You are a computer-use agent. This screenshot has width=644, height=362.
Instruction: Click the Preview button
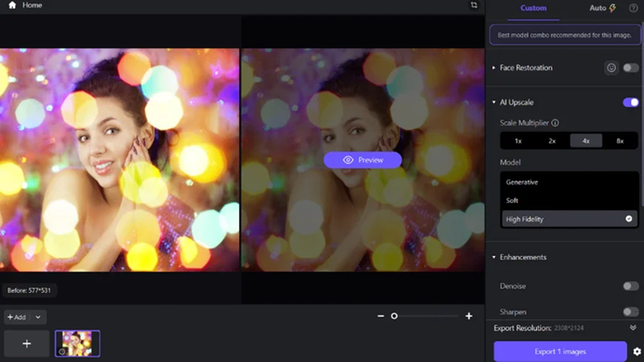point(362,160)
